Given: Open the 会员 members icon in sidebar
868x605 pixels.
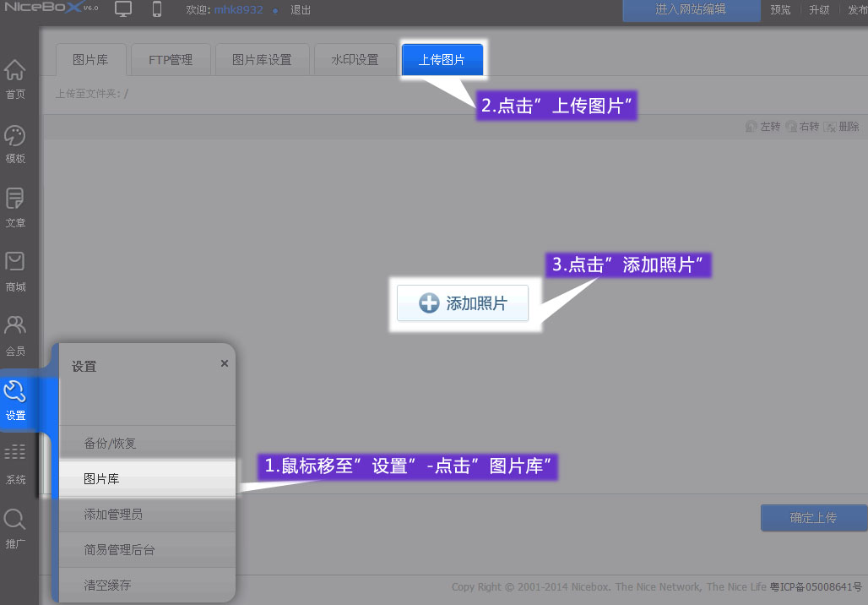Looking at the screenshot, I should point(15,328).
